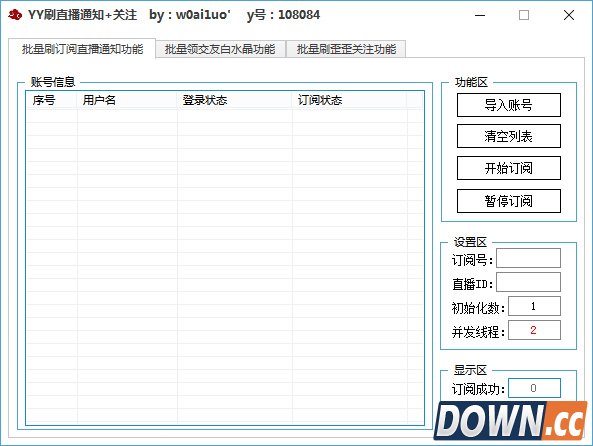Focus the 直播ID input field
The image size is (593, 446).
click(528, 282)
